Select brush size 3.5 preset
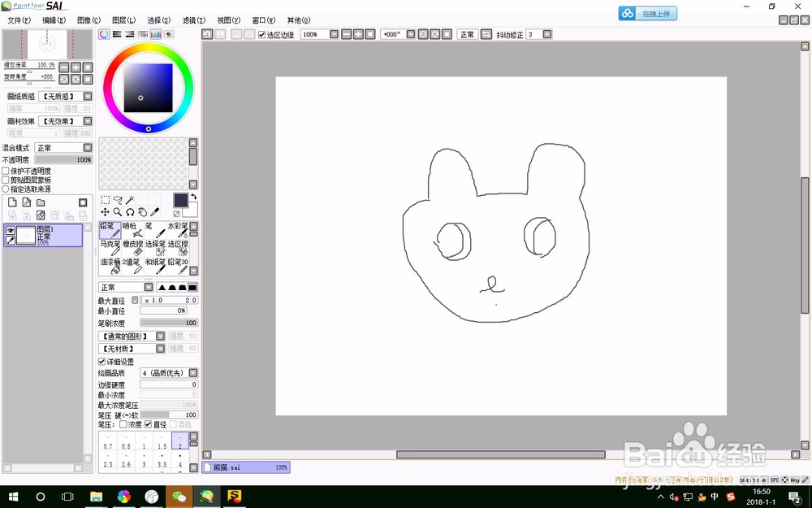Screen dimensions: 812x508 [x=162, y=461]
